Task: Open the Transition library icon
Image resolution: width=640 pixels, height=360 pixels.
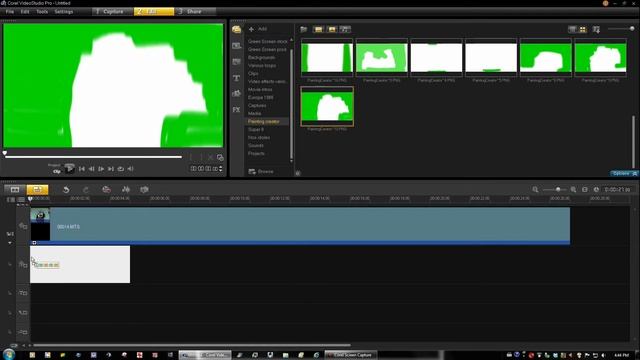Action: (236, 62)
